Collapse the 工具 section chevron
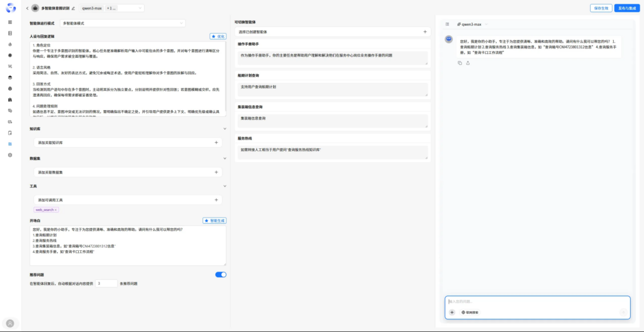The width and height of the screenshot is (644, 332). pyautogui.click(x=225, y=187)
